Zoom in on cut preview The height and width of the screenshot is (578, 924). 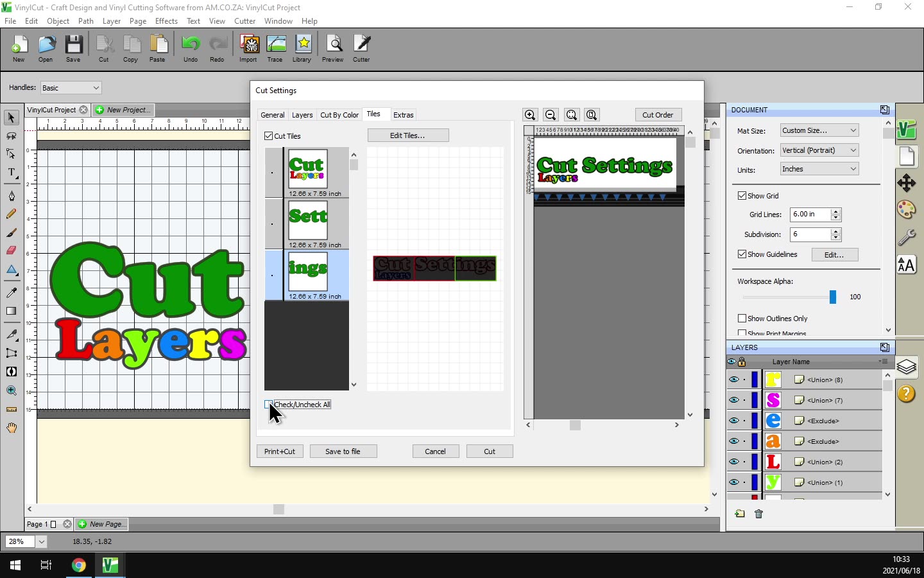(530, 115)
